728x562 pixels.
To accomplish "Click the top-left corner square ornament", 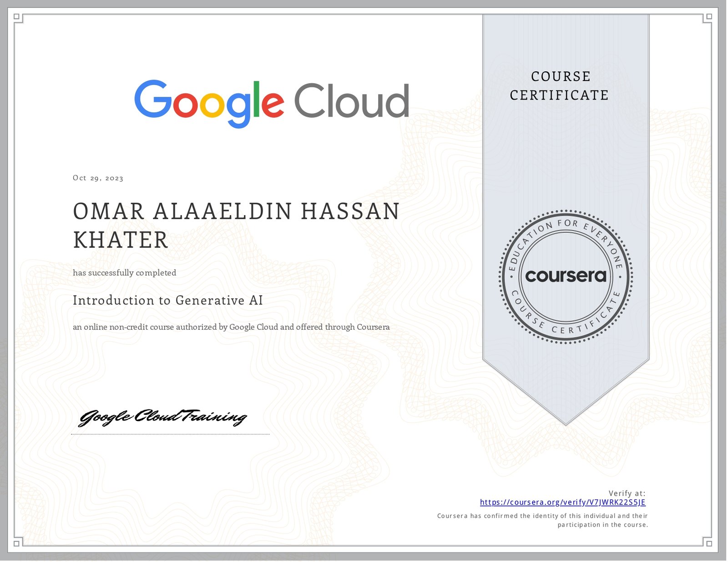I will click(17, 17).
